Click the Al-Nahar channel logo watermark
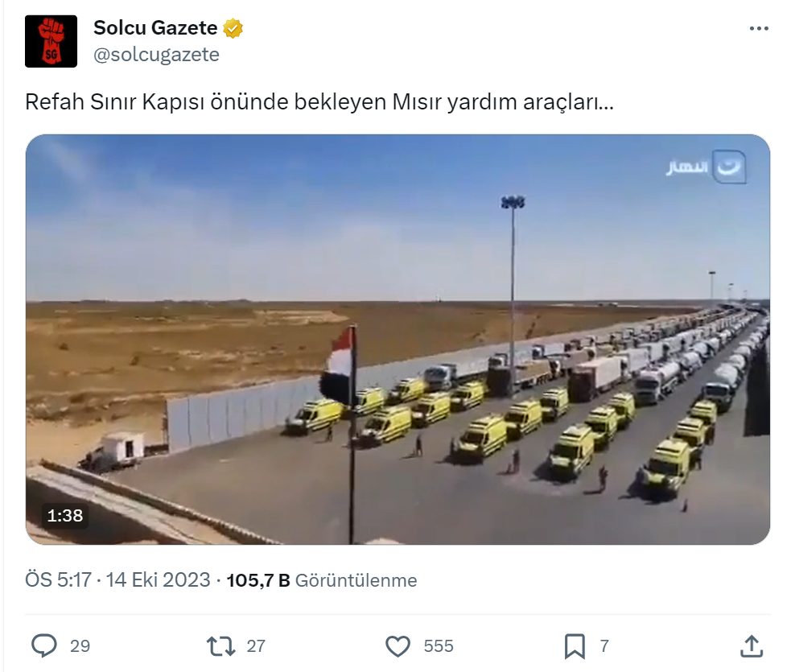Screen dimensions: 791x672 [x=706, y=167]
